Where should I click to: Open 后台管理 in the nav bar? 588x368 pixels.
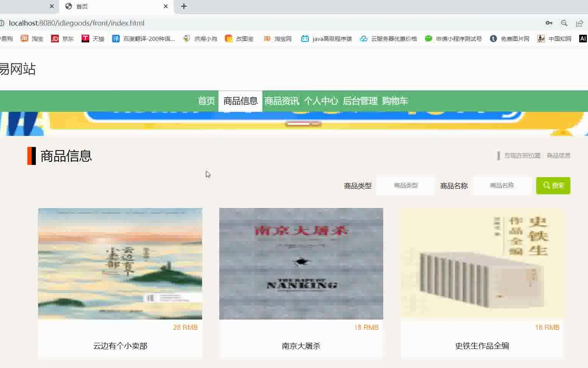tap(360, 101)
